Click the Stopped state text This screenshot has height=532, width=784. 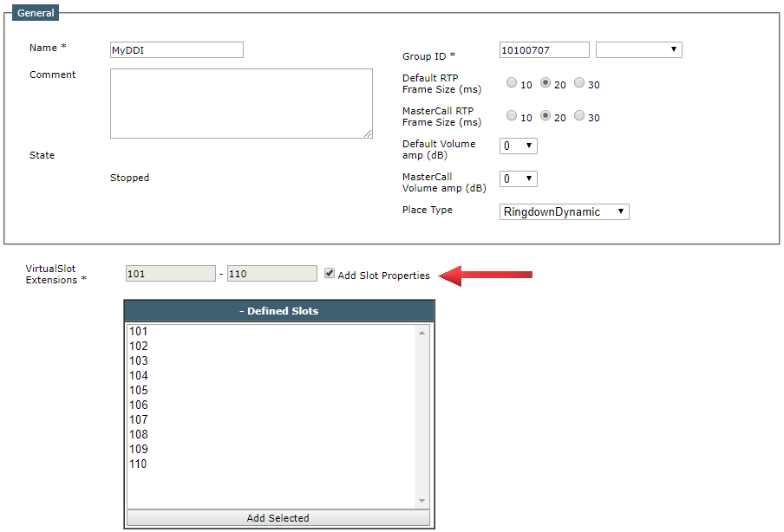[129, 178]
